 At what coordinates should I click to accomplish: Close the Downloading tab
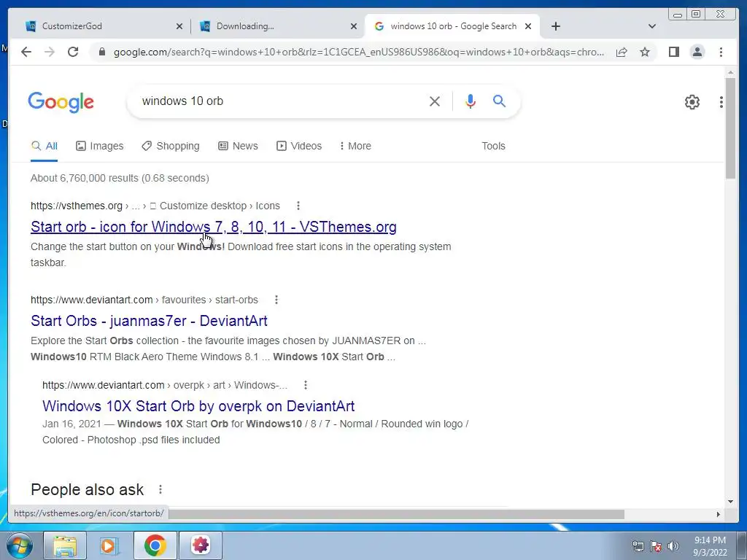(354, 26)
